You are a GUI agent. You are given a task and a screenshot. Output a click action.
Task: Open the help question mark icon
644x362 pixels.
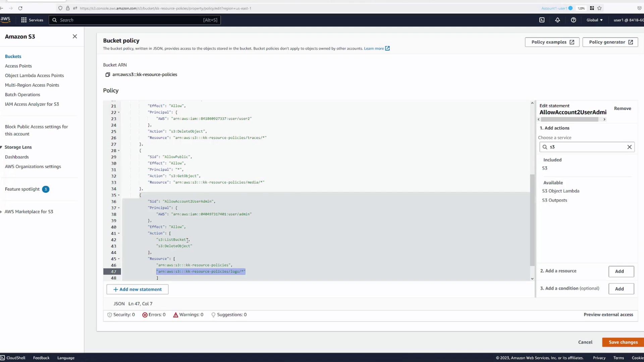[573, 20]
